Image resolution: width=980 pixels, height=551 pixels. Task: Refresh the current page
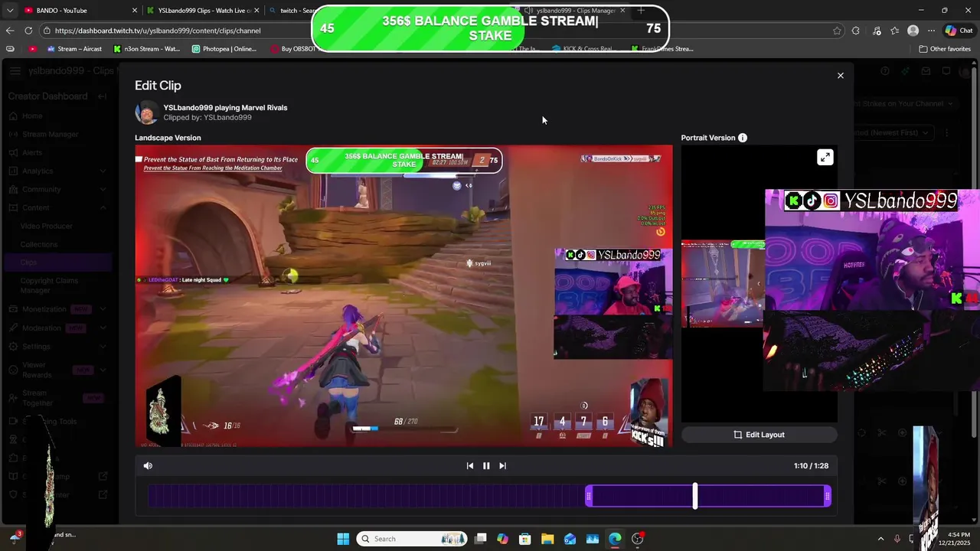[28, 31]
